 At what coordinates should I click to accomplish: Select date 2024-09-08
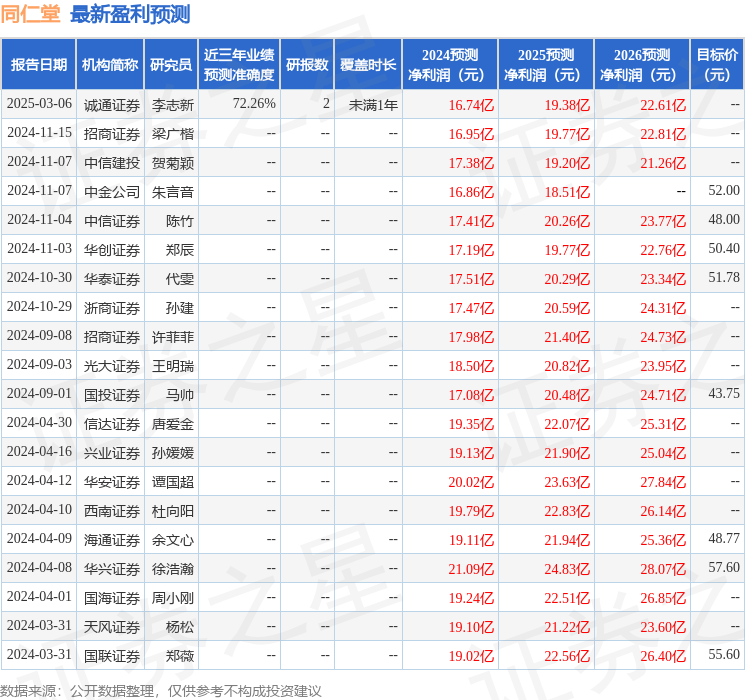[39, 336]
